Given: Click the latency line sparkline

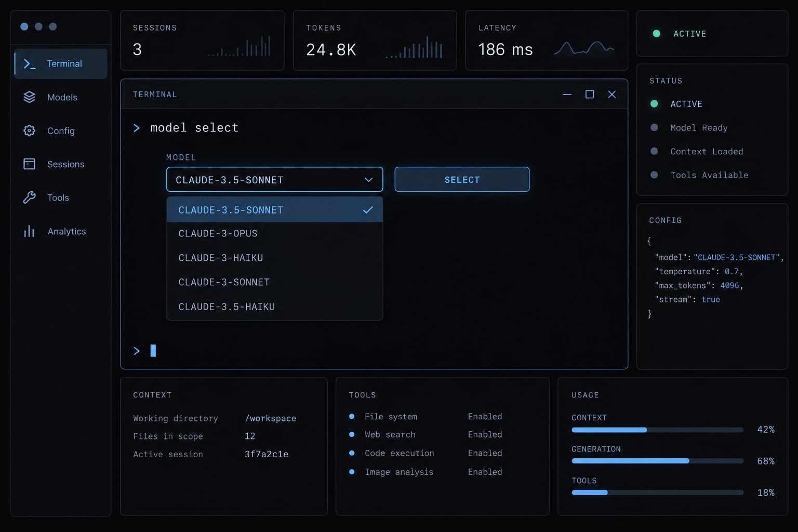Looking at the screenshot, I should click(584, 48).
